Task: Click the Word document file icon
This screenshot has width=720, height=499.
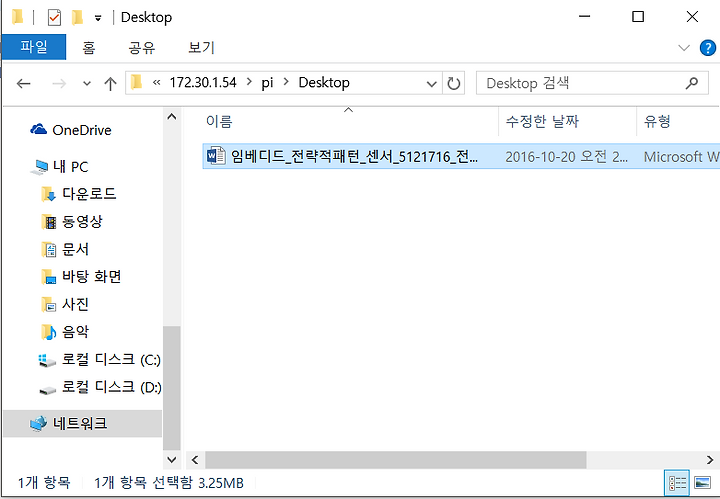Action: [216, 156]
